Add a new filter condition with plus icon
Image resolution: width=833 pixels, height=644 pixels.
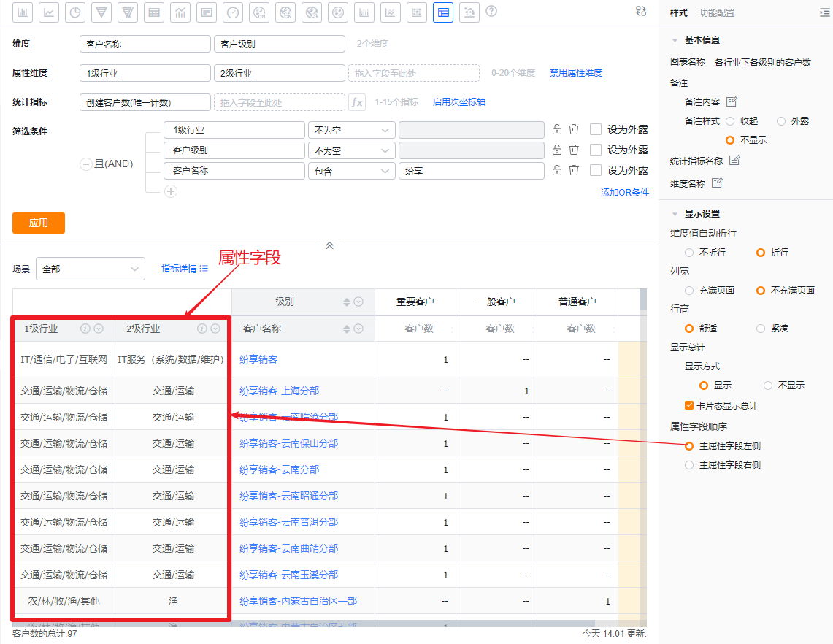tap(171, 191)
